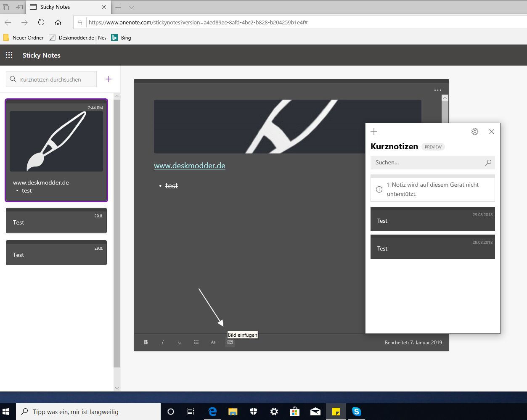Viewport: 527px width, 420px height.
Task: Show the set-aside tabs icon
Action: coord(6,7)
